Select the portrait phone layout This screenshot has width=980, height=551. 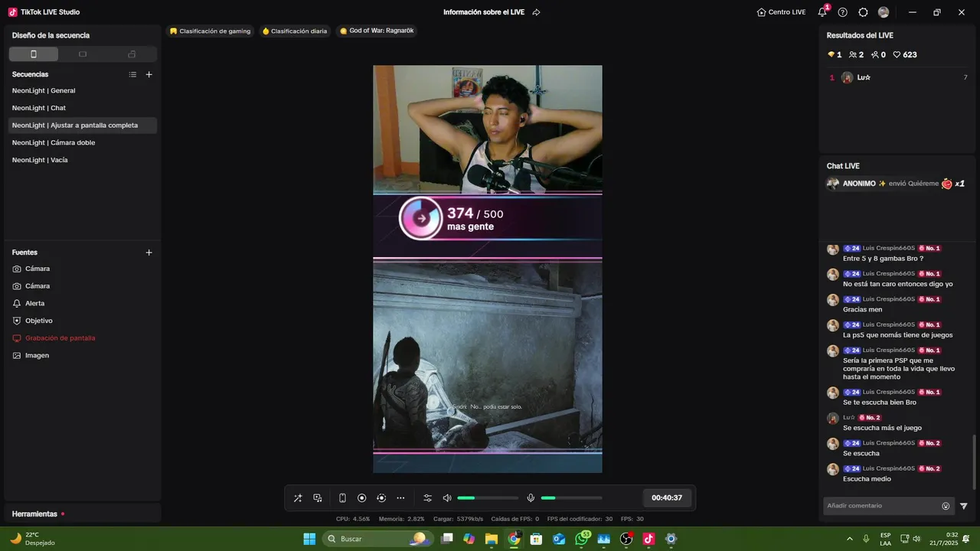pyautogui.click(x=34, y=54)
